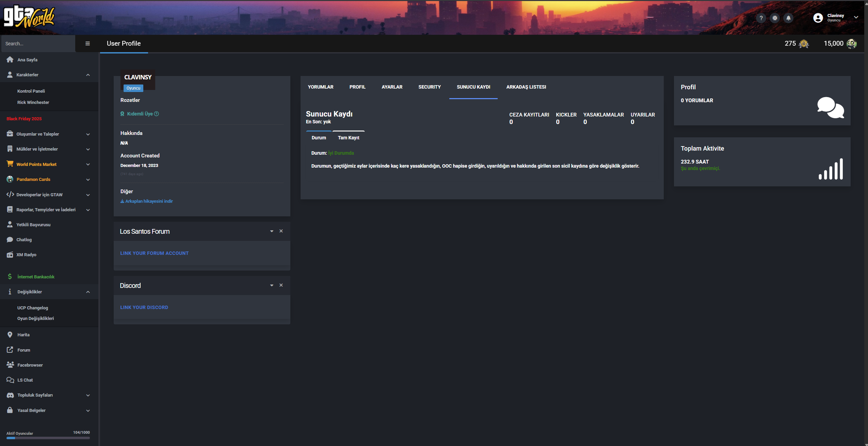Click the page scrollbar down arrow
Image resolution: width=868 pixels, height=446 pixels.
[866, 444]
